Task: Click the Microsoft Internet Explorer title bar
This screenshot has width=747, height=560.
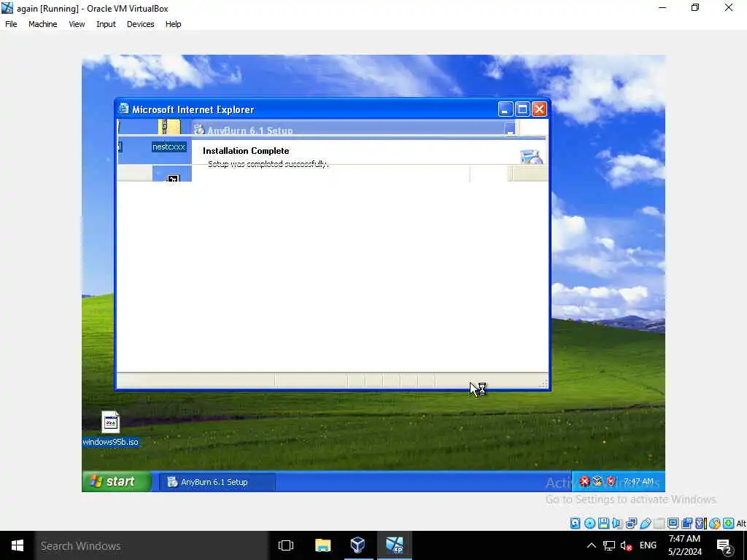Action: point(333,109)
